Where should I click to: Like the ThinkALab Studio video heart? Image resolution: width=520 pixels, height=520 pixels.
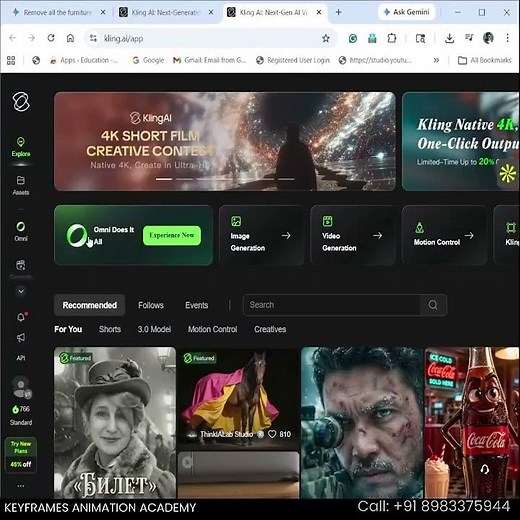(x=272, y=434)
